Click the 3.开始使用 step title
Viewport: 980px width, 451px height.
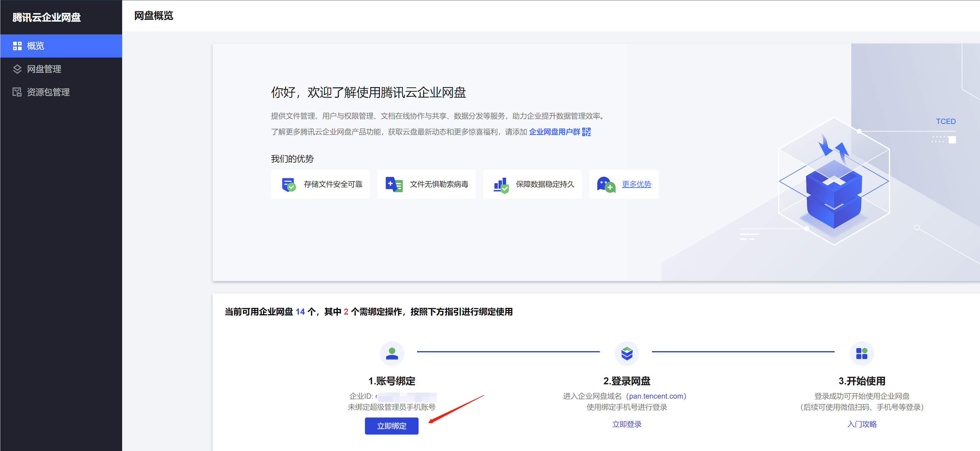point(862,381)
